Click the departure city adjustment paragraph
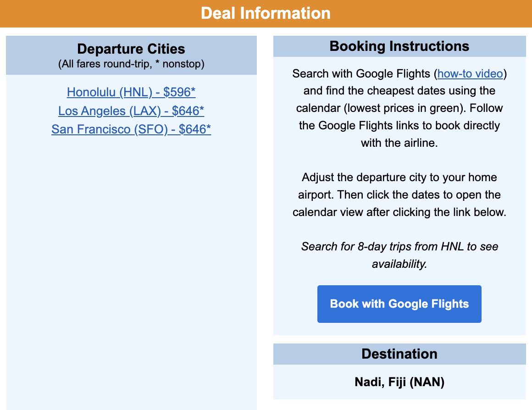 pyautogui.click(x=399, y=194)
